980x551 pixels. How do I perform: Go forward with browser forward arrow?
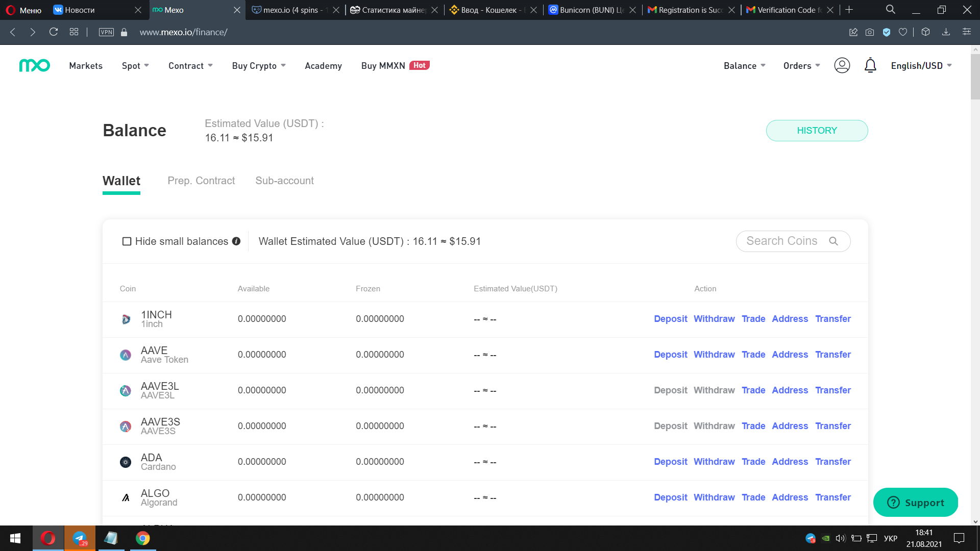coord(33,32)
